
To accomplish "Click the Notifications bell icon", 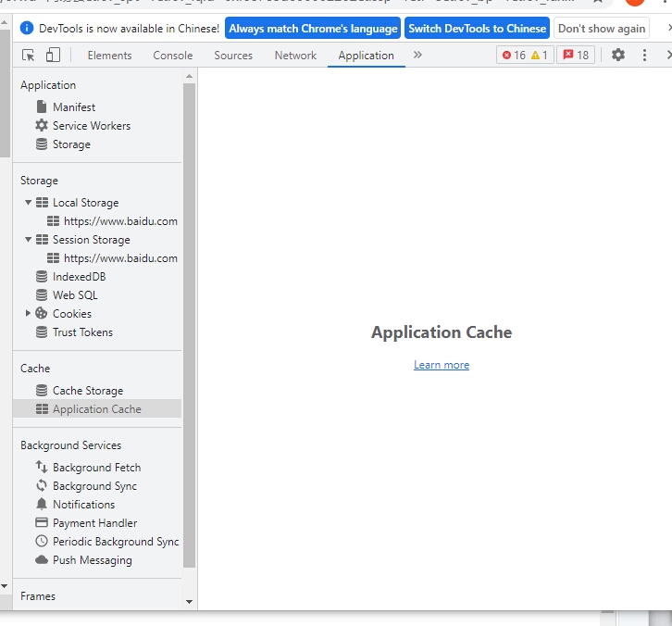I will [x=42, y=504].
